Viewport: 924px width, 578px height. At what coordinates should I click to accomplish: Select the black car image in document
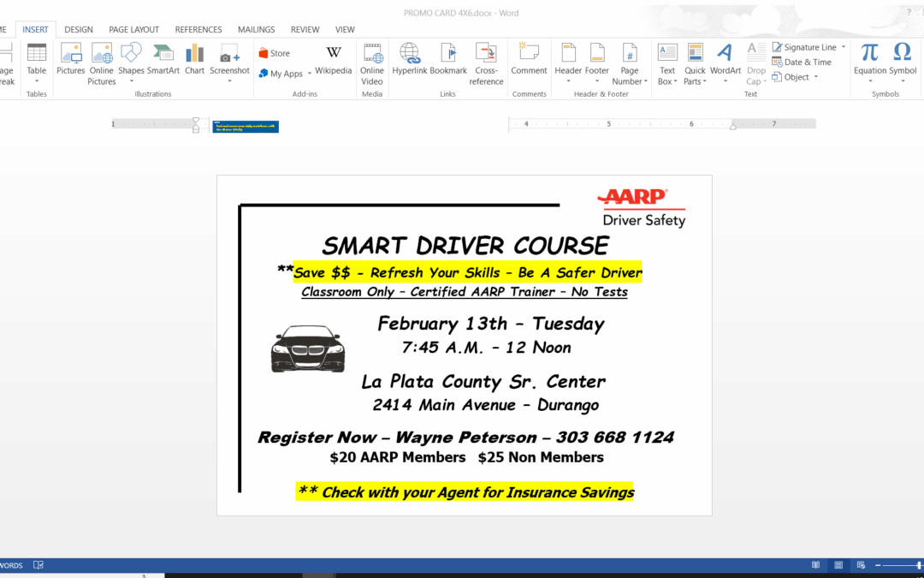point(308,349)
